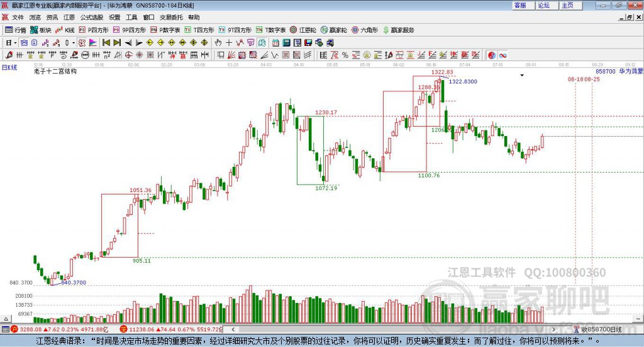Open the T数字表 tool
This screenshot has width=644, height=347.
tap(270, 30)
